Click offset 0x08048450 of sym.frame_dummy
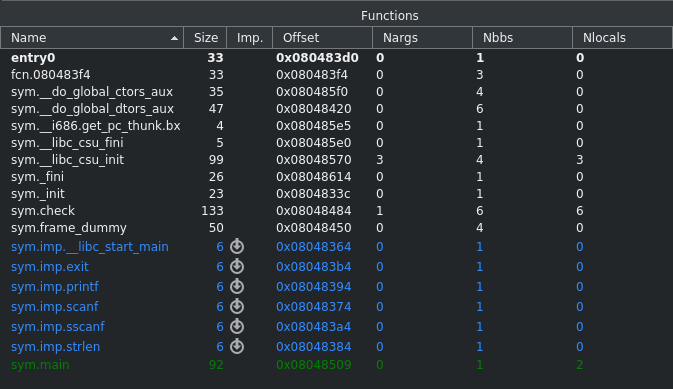This screenshot has width=673, height=389. [314, 228]
